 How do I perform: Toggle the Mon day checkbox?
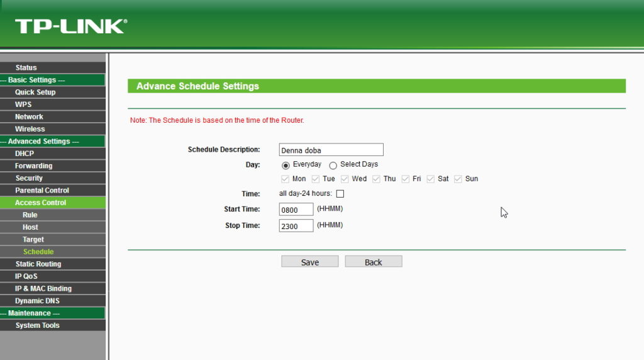click(x=286, y=179)
